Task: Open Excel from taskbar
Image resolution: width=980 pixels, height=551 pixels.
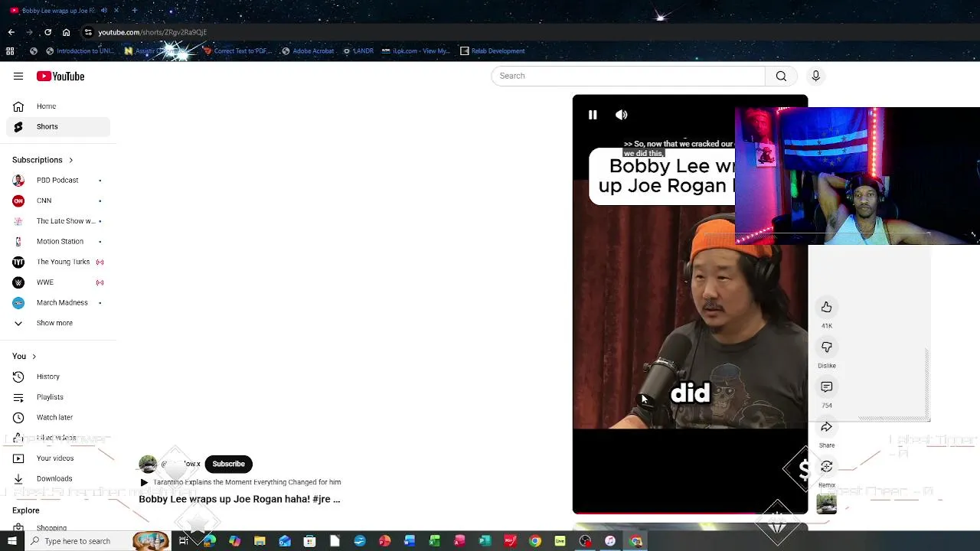Action: pos(435,541)
